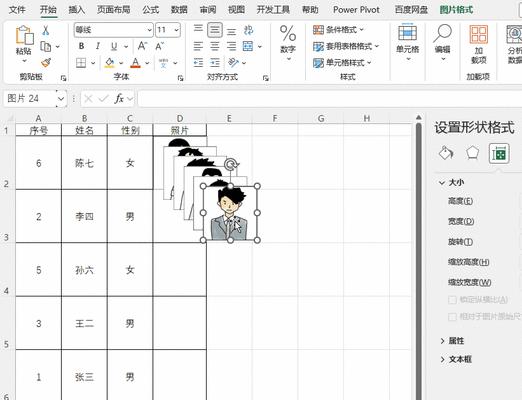Toggle italic formatting
Image resolution: width=522 pixels, height=400 pixels.
click(97, 46)
